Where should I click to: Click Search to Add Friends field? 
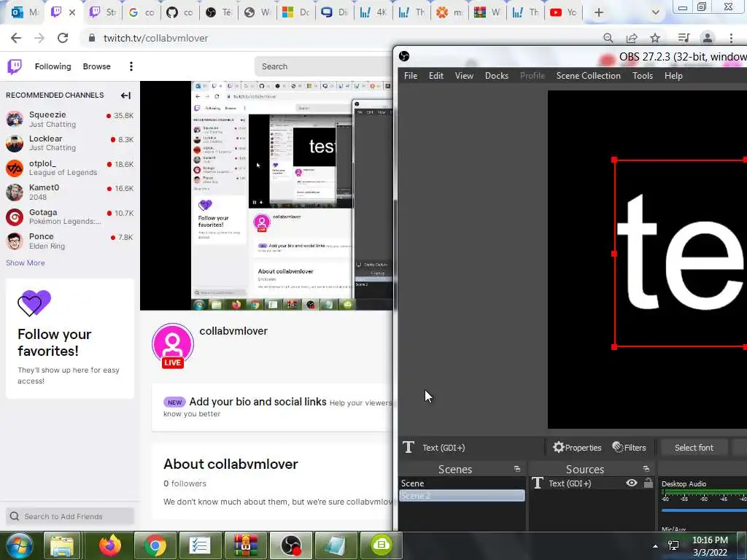(x=70, y=516)
